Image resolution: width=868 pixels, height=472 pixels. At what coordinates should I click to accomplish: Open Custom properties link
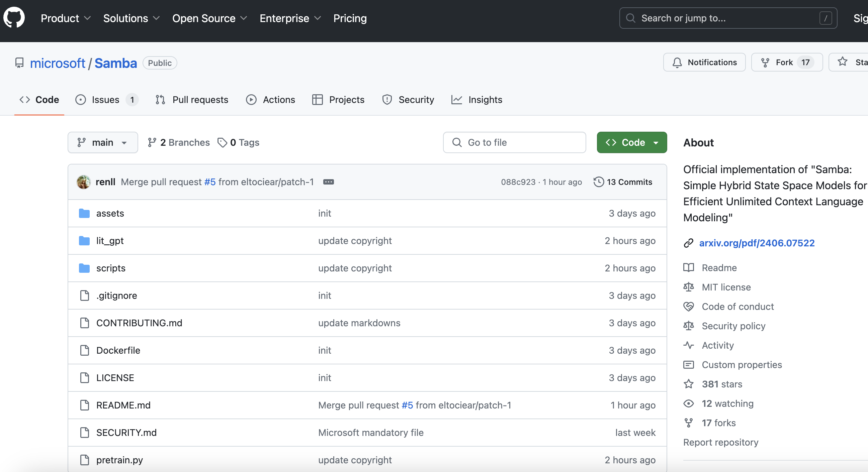[742, 365]
